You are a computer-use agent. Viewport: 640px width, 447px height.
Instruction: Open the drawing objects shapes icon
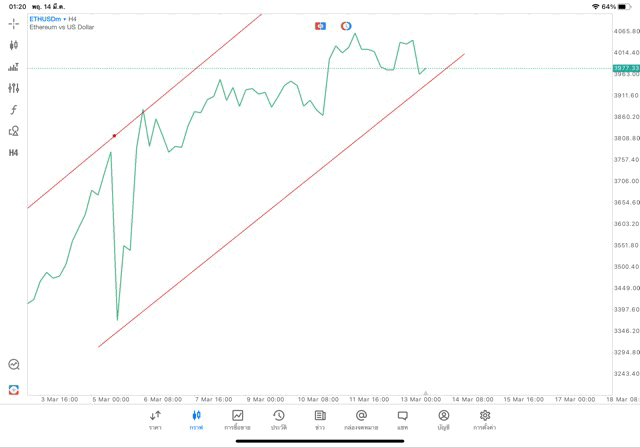pos(14,131)
